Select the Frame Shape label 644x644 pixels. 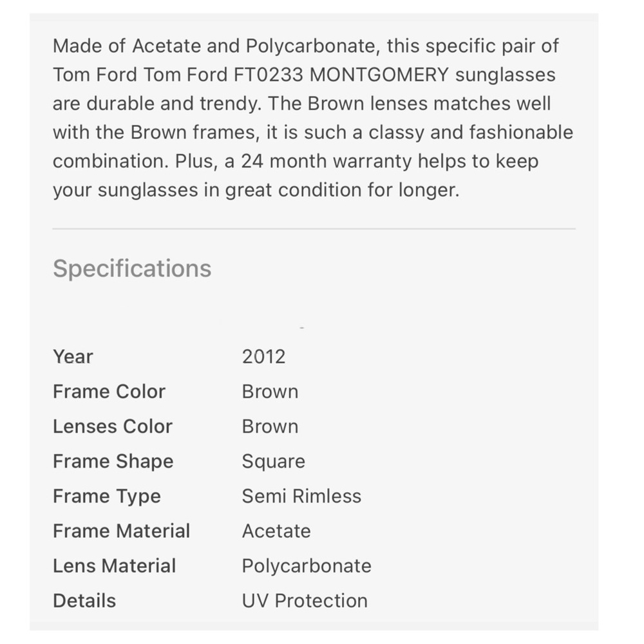[113, 462]
